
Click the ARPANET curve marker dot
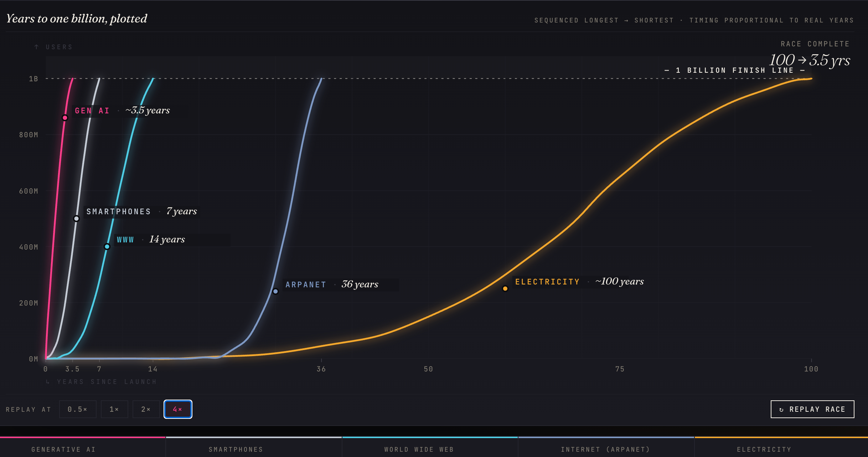(275, 292)
